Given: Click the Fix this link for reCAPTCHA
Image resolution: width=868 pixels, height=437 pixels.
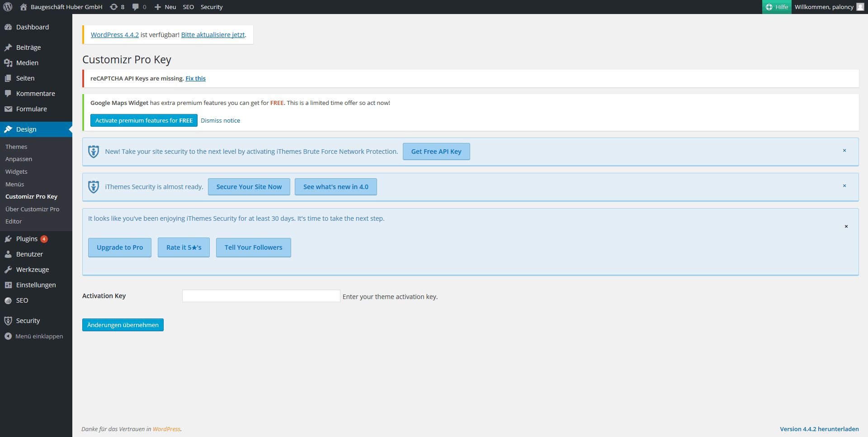Looking at the screenshot, I should 195,79.
